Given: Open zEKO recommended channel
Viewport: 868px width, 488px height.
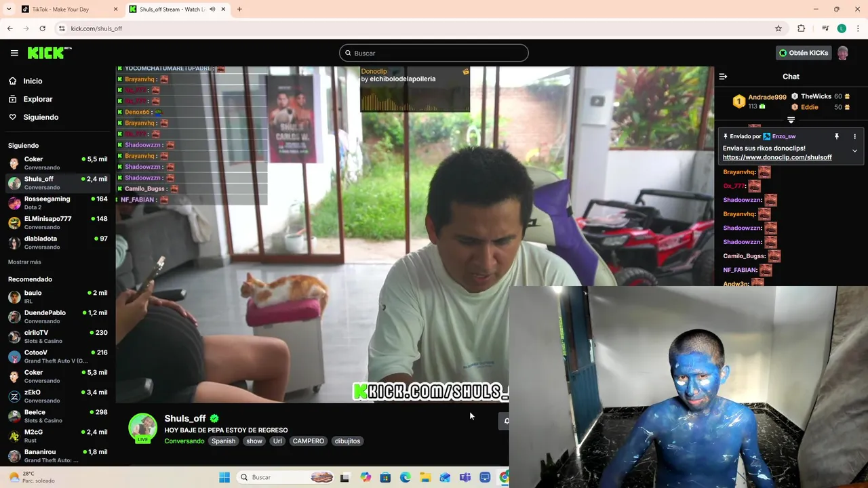Looking at the screenshot, I should [x=58, y=396].
